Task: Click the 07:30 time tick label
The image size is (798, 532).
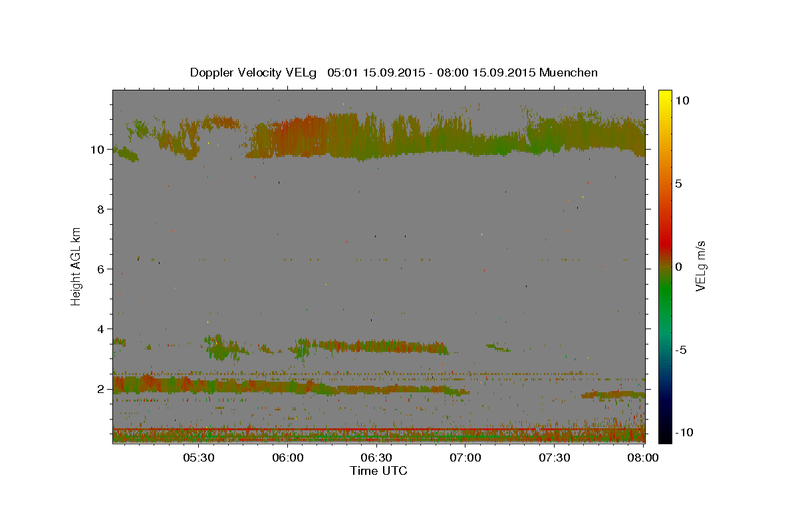Action: click(554, 458)
